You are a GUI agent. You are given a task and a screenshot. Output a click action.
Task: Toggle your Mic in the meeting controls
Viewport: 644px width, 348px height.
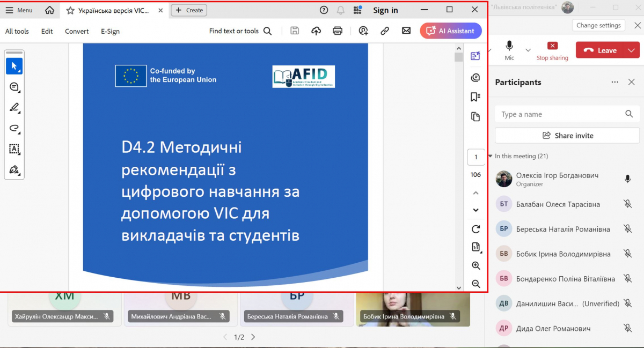click(509, 47)
